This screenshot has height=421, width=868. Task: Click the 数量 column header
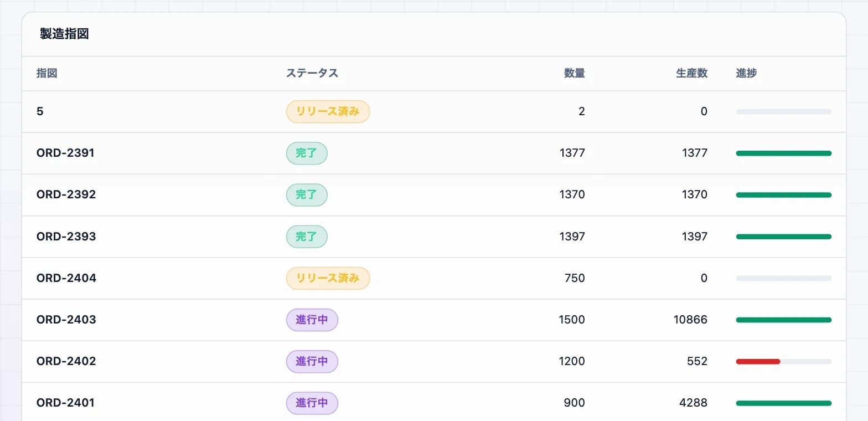click(575, 73)
